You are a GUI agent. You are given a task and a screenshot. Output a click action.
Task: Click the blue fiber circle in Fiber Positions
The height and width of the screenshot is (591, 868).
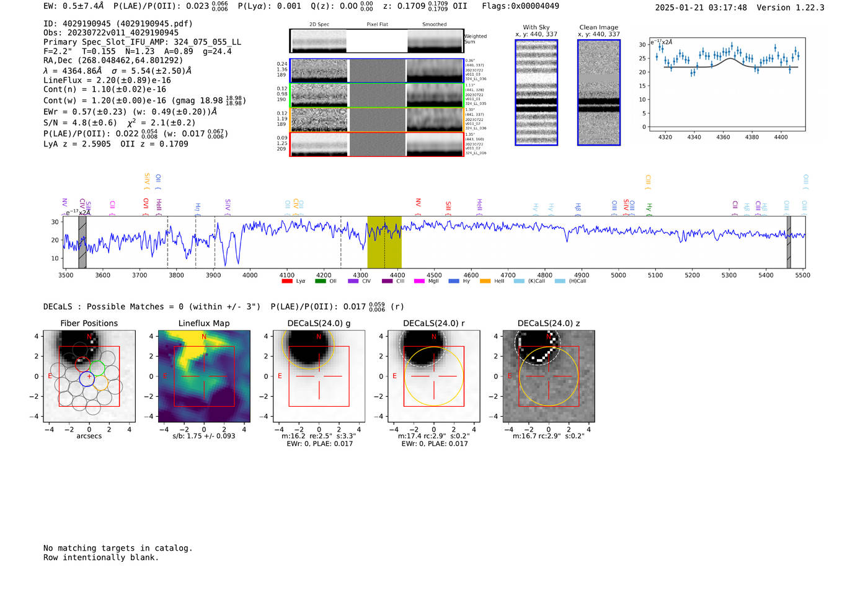click(87, 379)
